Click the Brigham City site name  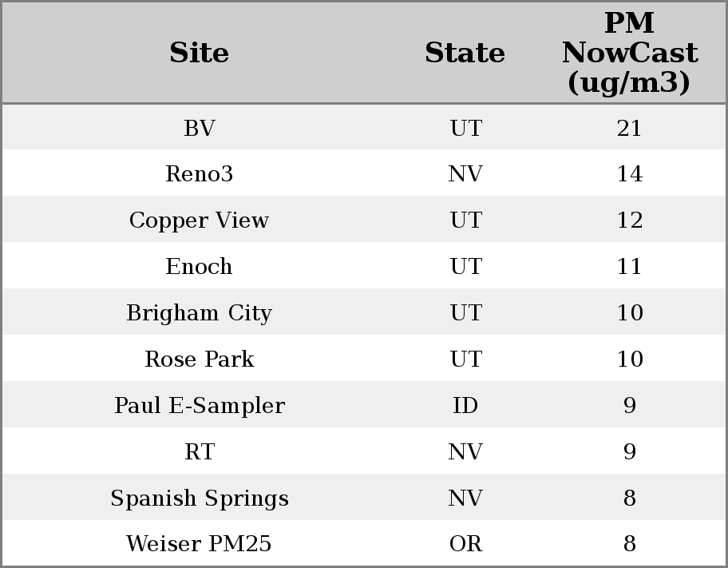pyautogui.click(x=200, y=313)
